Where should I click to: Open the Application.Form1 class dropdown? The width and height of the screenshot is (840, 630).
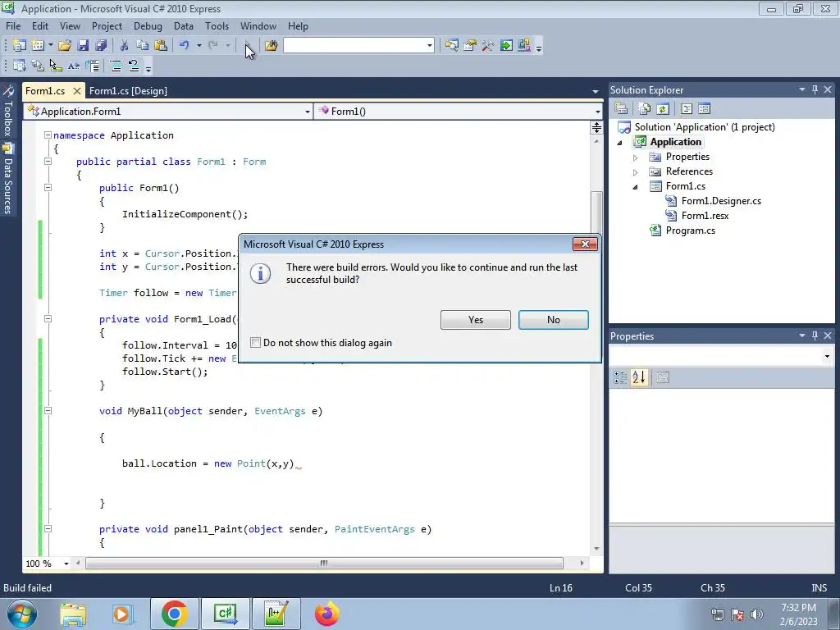(x=307, y=112)
